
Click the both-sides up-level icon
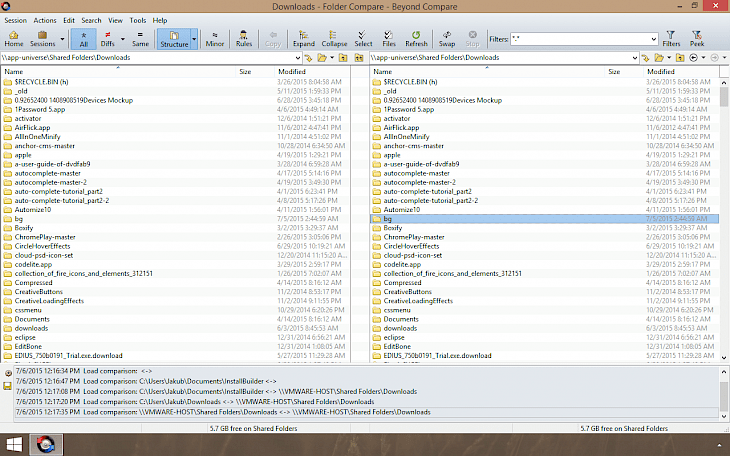359,58
